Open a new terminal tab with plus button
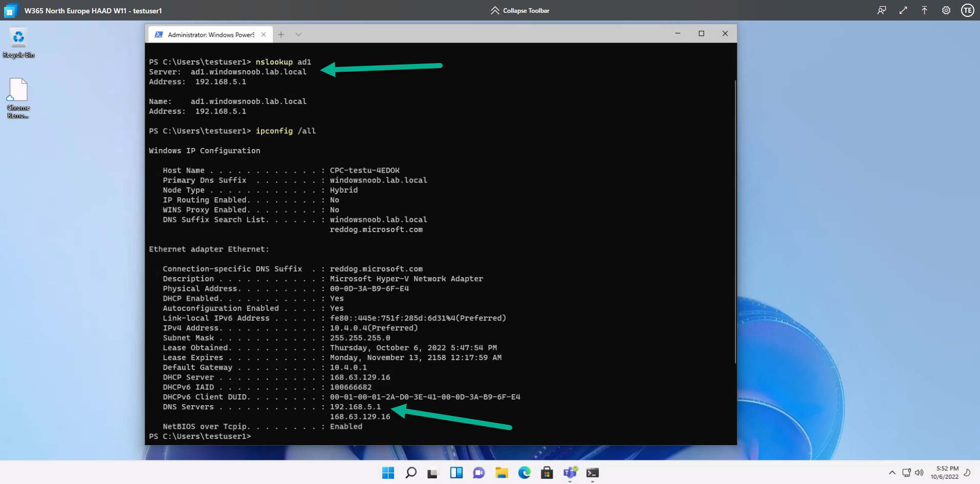The height and width of the screenshot is (484, 980). coord(281,34)
